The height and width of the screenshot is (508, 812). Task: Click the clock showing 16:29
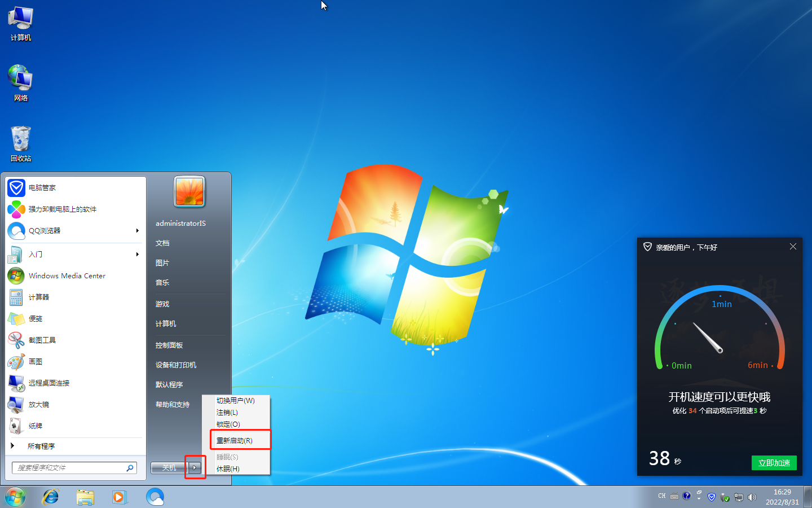pos(782,497)
